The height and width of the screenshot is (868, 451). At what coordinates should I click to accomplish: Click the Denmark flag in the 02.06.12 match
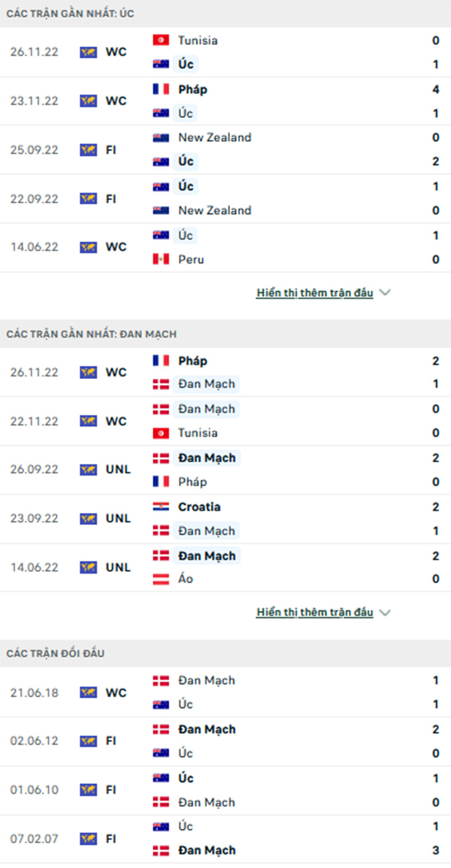[x=161, y=729]
